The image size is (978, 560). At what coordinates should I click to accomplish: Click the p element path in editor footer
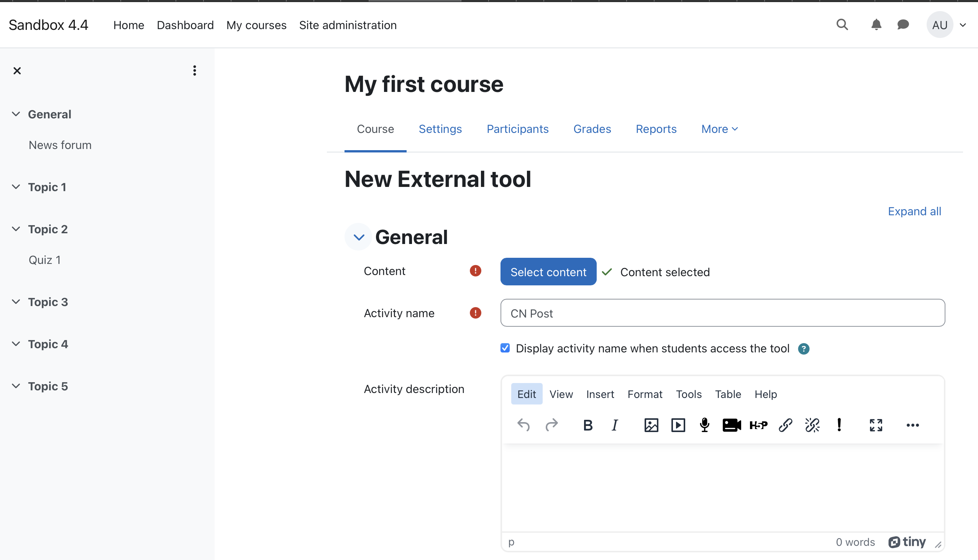click(511, 542)
